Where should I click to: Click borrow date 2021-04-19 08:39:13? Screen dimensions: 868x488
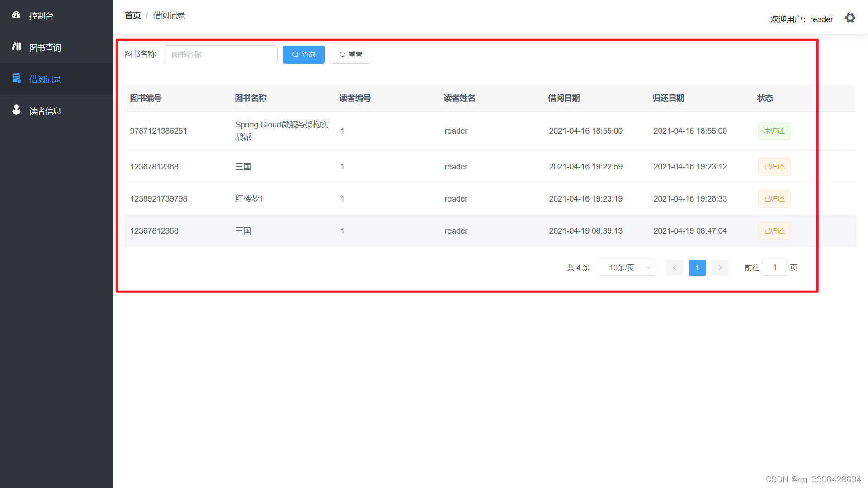click(586, 231)
